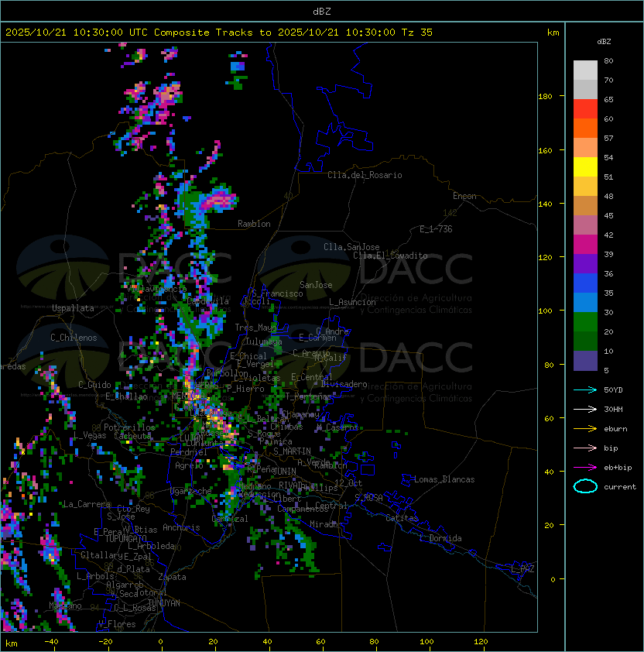Click the white 30HM track arrow in legend
This screenshot has height=652, width=644.
pos(585,409)
